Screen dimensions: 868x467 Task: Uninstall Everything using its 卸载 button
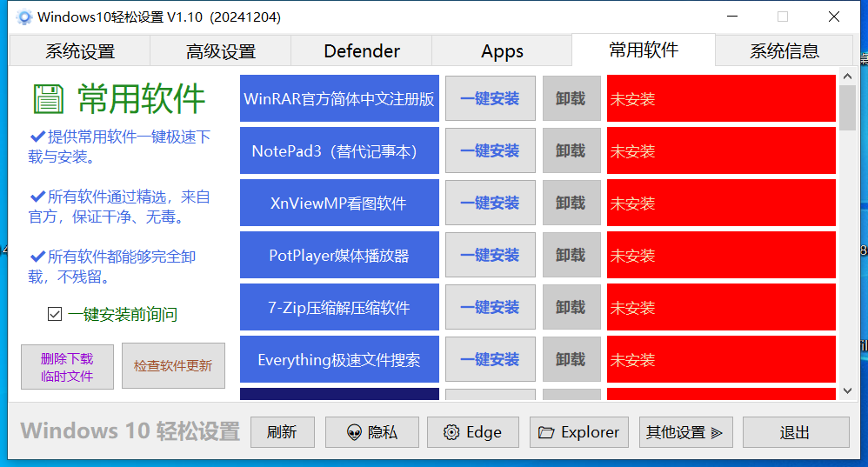coord(571,360)
